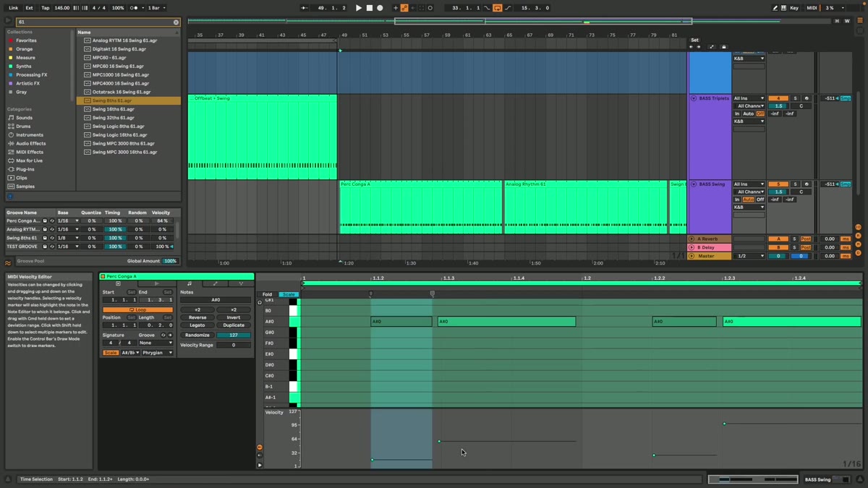868x488 pixels.
Task: Open the clip Groove None dropdown
Action: pyautogui.click(x=156, y=343)
